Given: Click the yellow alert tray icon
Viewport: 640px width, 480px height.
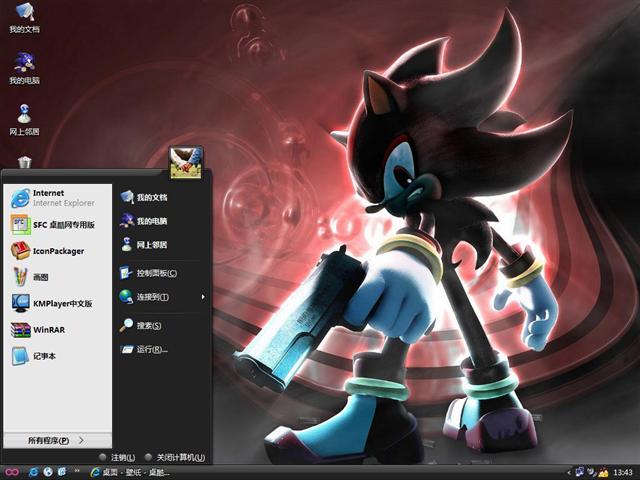Looking at the screenshot, I should pyautogui.click(x=603, y=473).
